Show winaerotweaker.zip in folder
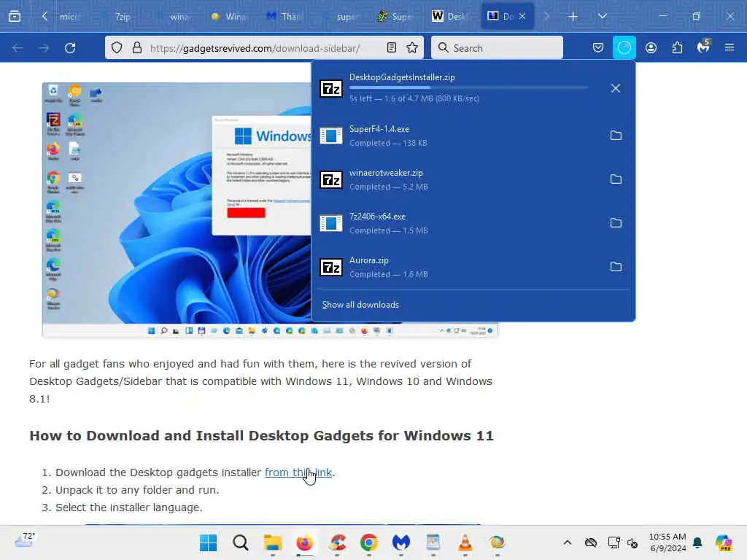The height and width of the screenshot is (560, 747). point(616,179)
